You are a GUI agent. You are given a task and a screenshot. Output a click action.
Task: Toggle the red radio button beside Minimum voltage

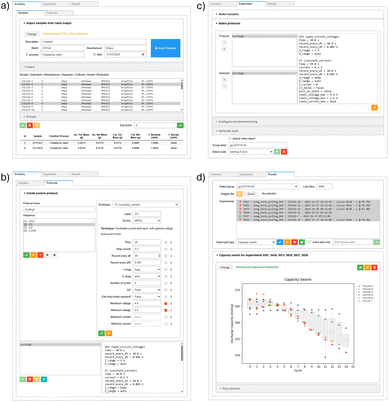[x=166, y=310]
